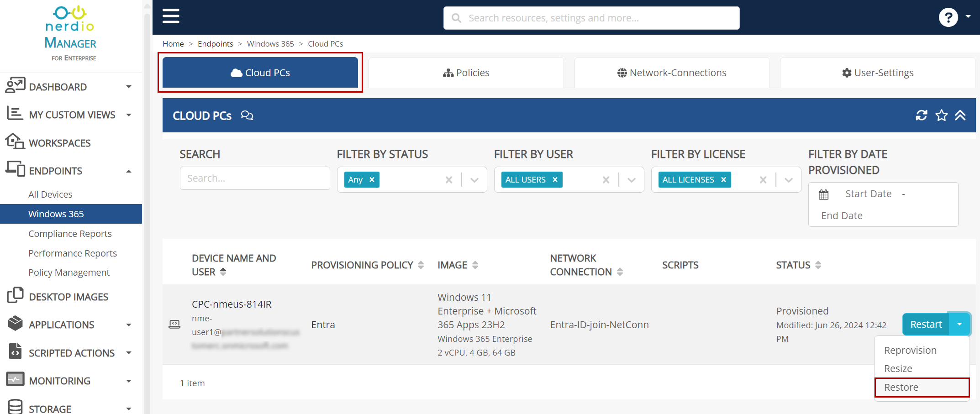980x414 pixels.
Task: Click the End Date field
Action: click(842, 215)
